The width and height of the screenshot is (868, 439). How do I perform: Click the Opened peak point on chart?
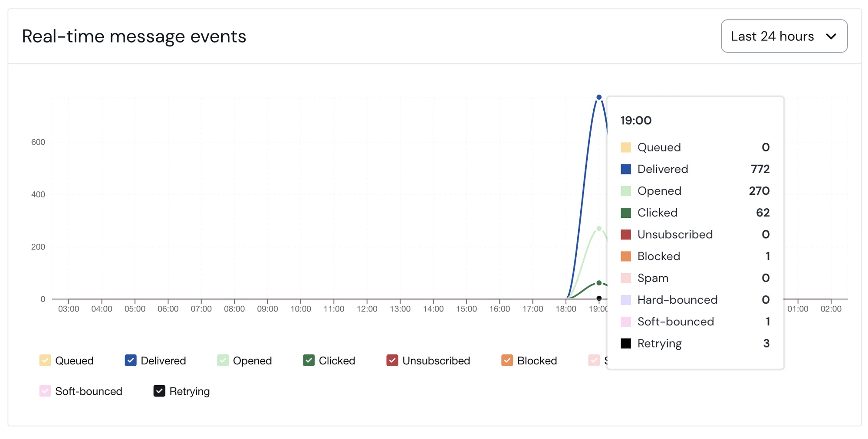pos(599,229)
